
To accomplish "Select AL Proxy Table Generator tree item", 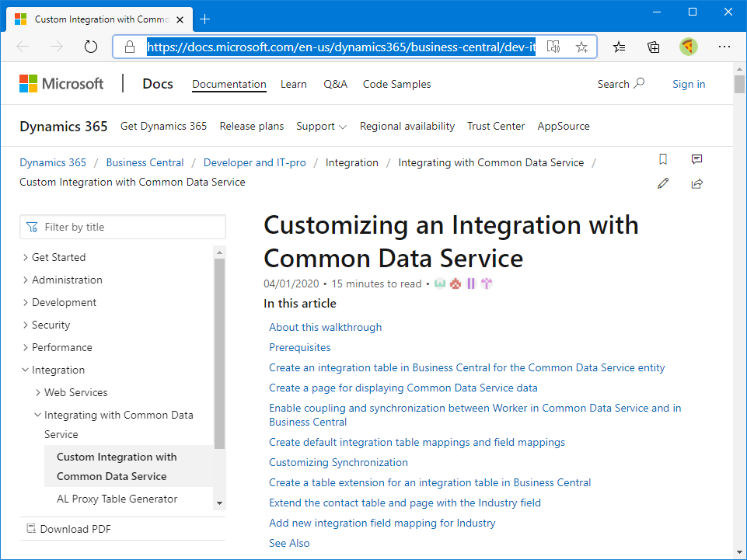I will [x=117, y=499].
